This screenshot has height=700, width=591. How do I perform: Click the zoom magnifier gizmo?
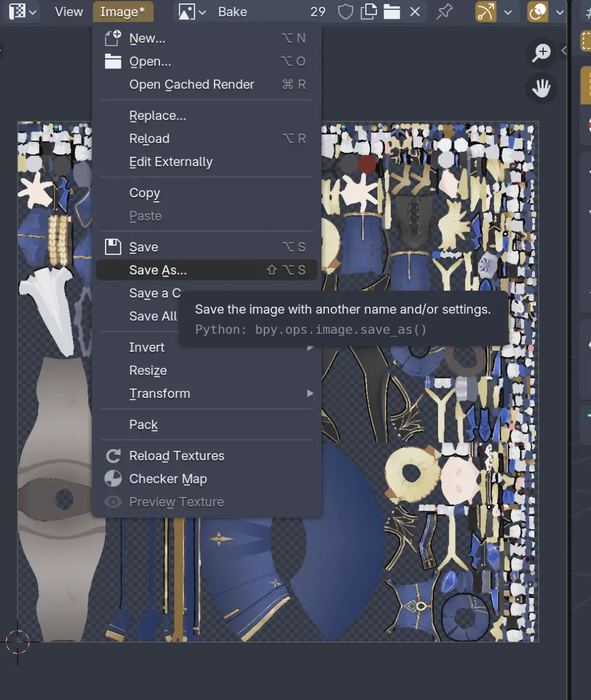[541, 52]
